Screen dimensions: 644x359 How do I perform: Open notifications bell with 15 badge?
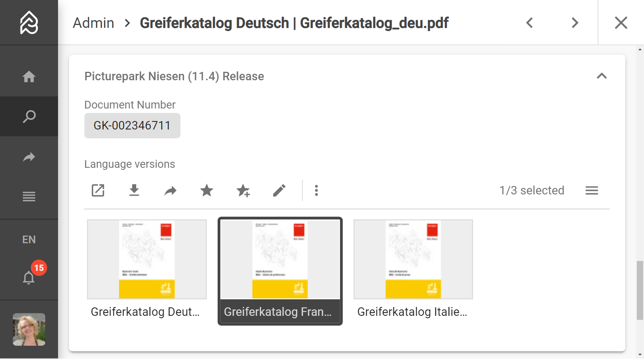[x=29, y=278]
